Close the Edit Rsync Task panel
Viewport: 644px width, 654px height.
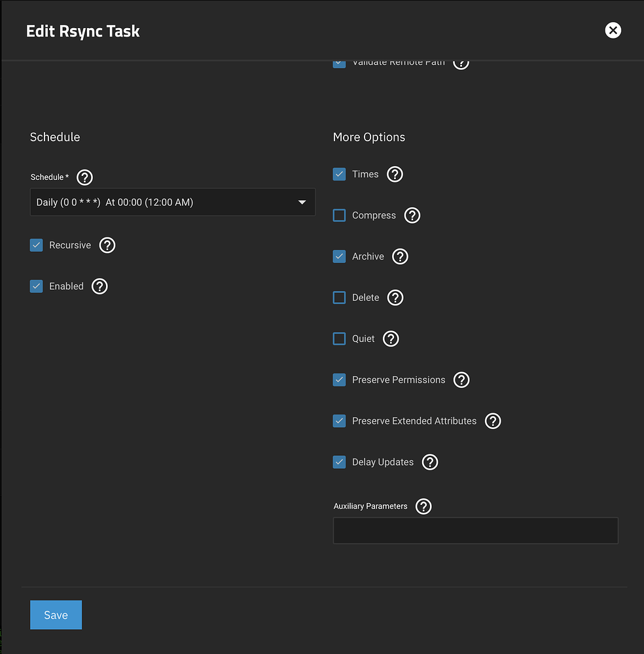pos(613,30)
